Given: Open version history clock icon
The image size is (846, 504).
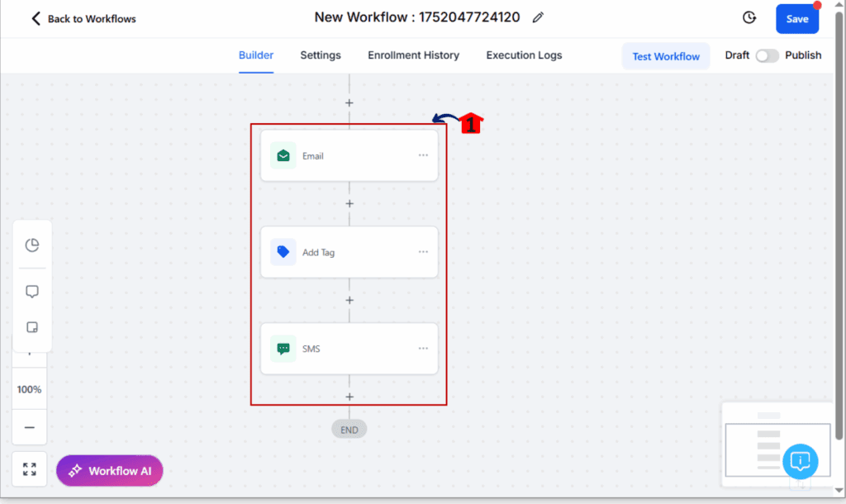Looking at the screenshot, I should coord(749,18).
